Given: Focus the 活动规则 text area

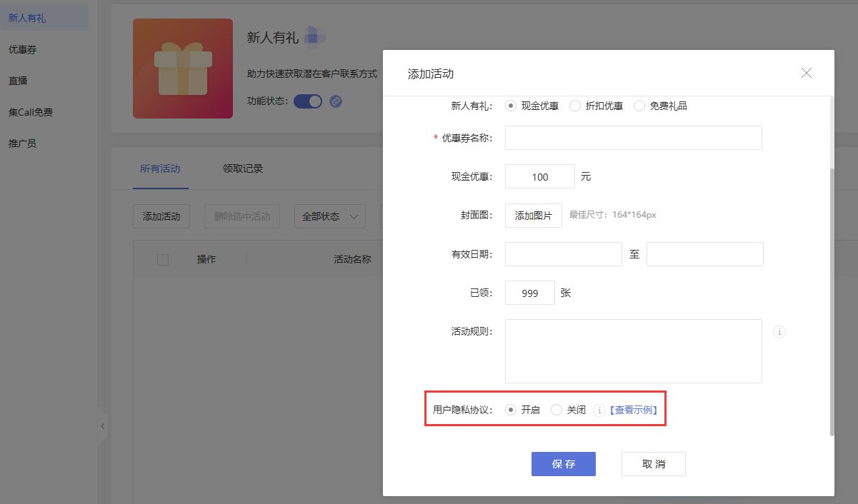Looking at the screenshot, I should [x=634, y=351].
